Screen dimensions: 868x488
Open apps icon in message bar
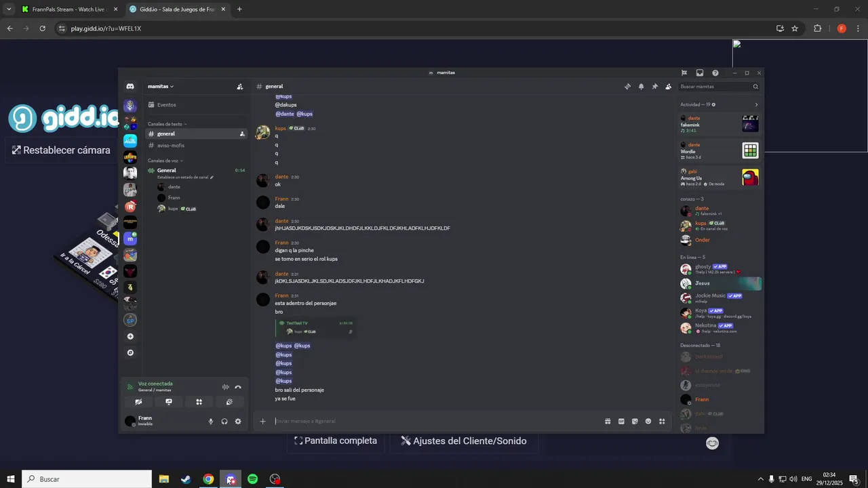tap(662, 421)
